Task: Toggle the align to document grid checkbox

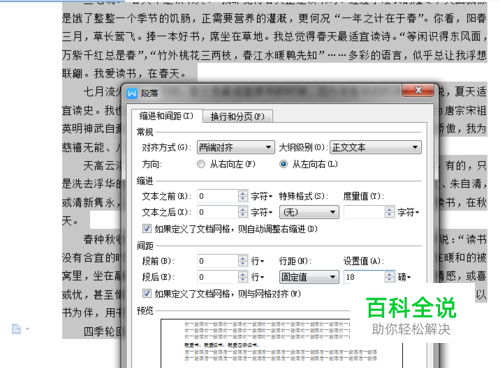Action: (x=147, y=294)
